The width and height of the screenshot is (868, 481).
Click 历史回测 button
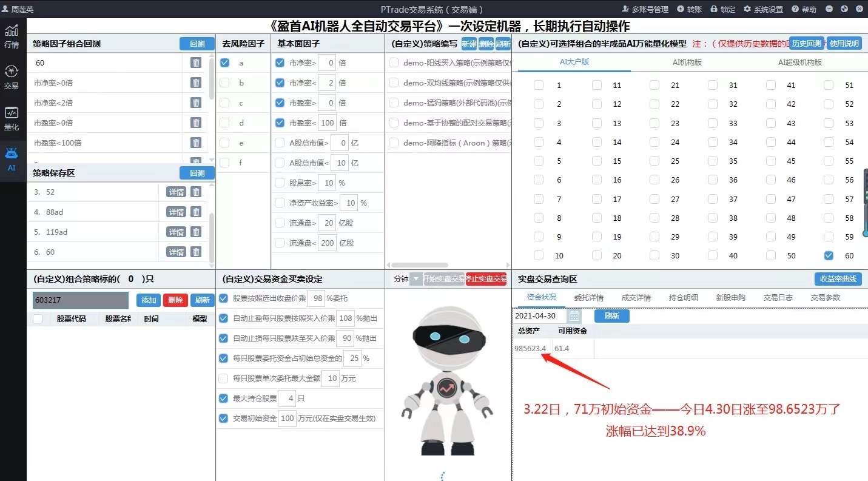(807, 43)
